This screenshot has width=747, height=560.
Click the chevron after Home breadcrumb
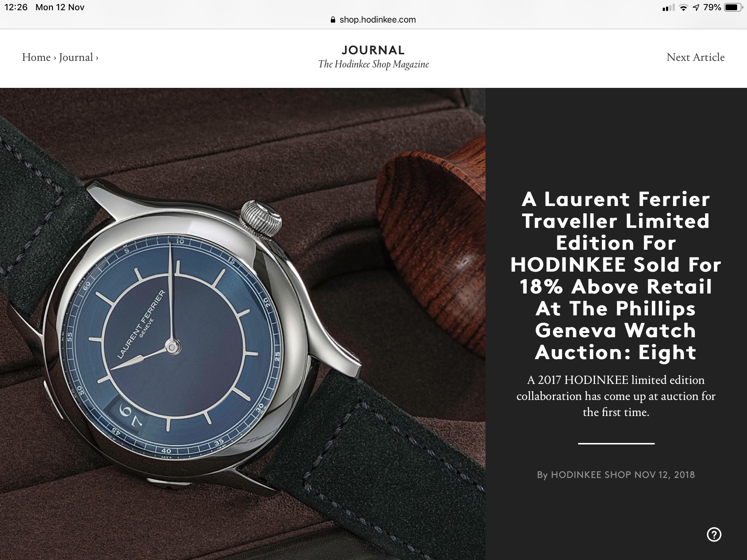(55, 58)
